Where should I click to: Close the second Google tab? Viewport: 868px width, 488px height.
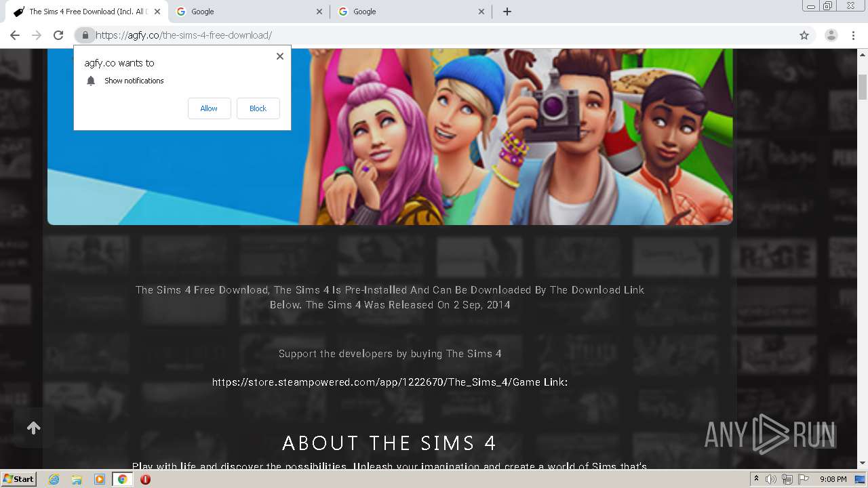point(481,12)
